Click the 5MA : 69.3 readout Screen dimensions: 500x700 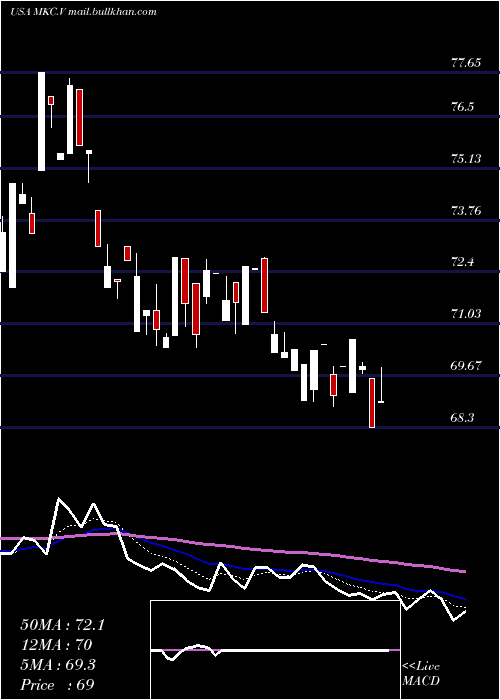pyautogui.click(x=58, y=665)
